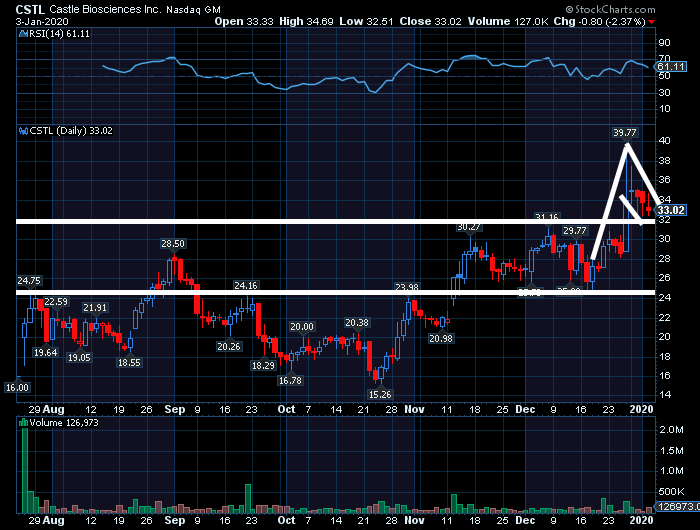The height and width of the screenshot is (530, 700).
Task: Click the Volume 126,973 legend label
Action: [x=64, y=423]
